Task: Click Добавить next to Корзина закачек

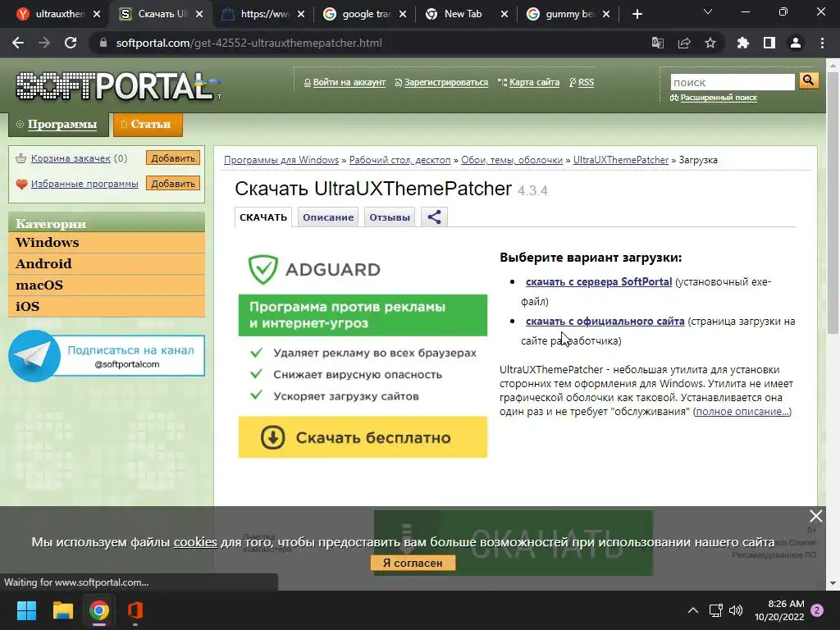Action: click(172, 158)
